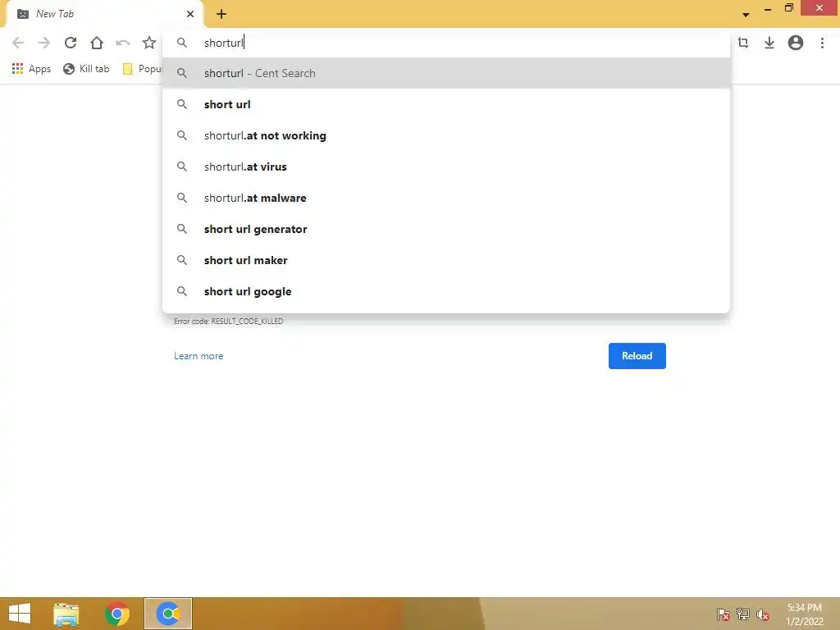
Task: Open the three-dot browser menu
Action: pos(822,43)
